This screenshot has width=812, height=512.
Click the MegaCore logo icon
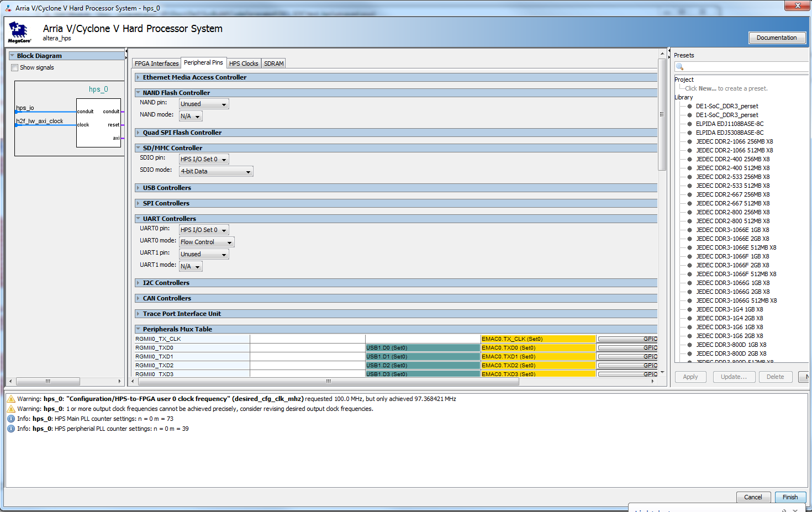pos(19,33)
